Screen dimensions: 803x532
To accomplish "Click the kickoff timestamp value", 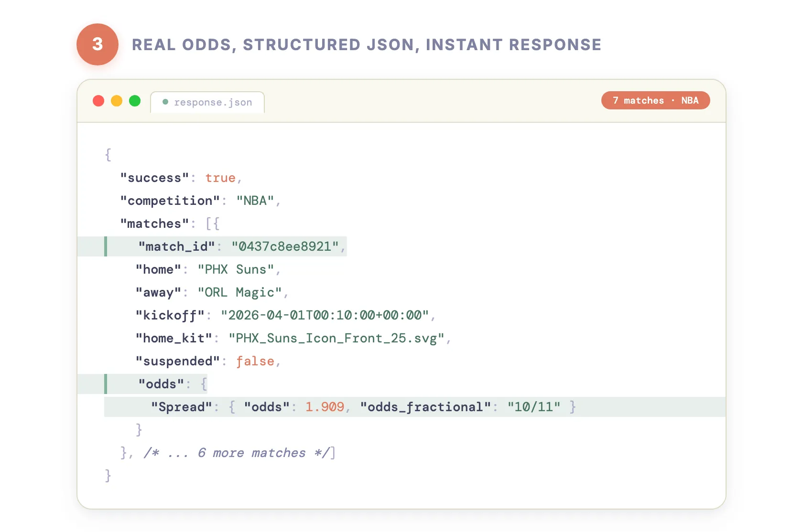I will click(326, 315).
